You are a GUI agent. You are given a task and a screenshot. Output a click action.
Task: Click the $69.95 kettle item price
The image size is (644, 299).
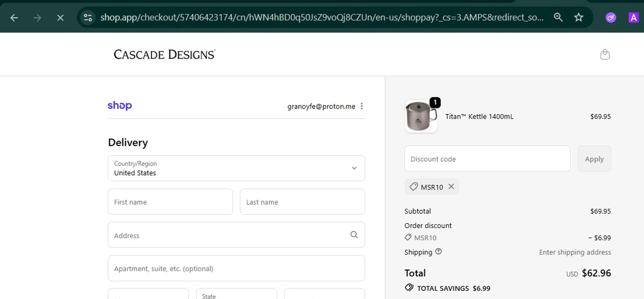[x=600, y=117]
